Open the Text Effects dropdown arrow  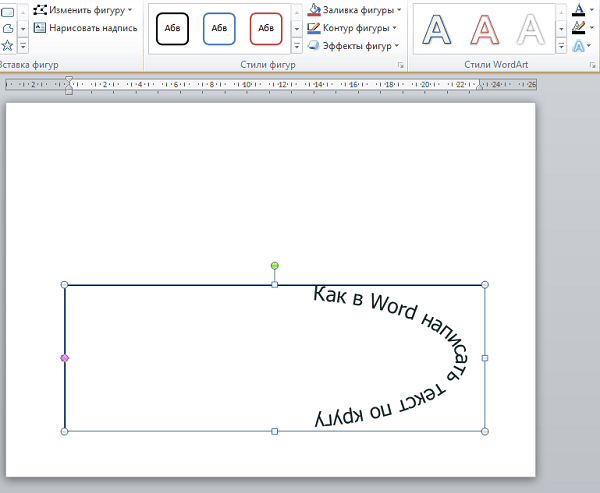click(x=589, y=46)
